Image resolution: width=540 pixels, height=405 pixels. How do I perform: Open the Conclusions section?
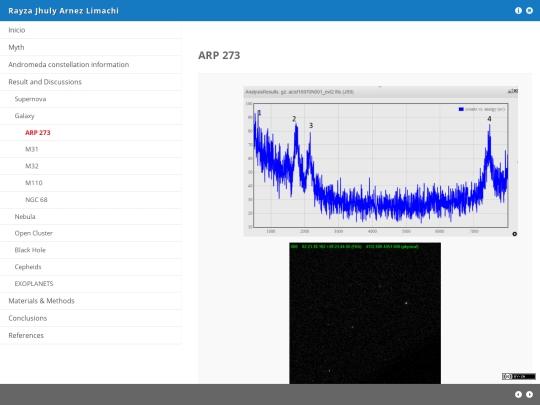click(x=91, y=318)
